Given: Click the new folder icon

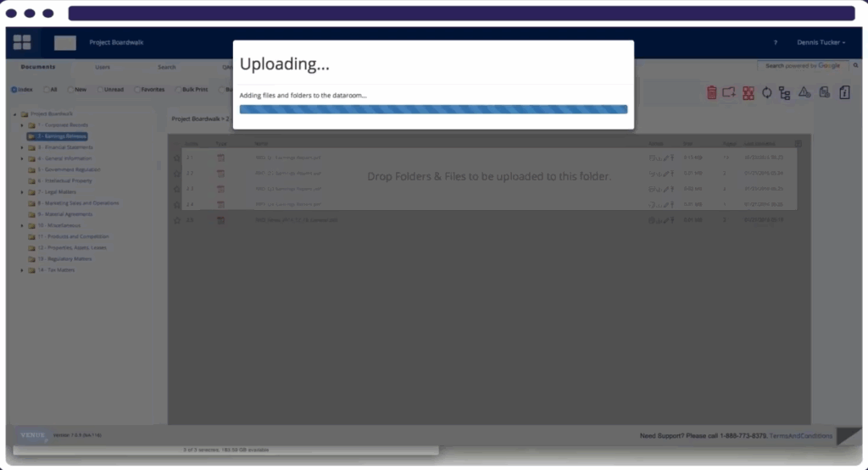Looking at the screenshot, I should tap(729, 92).
